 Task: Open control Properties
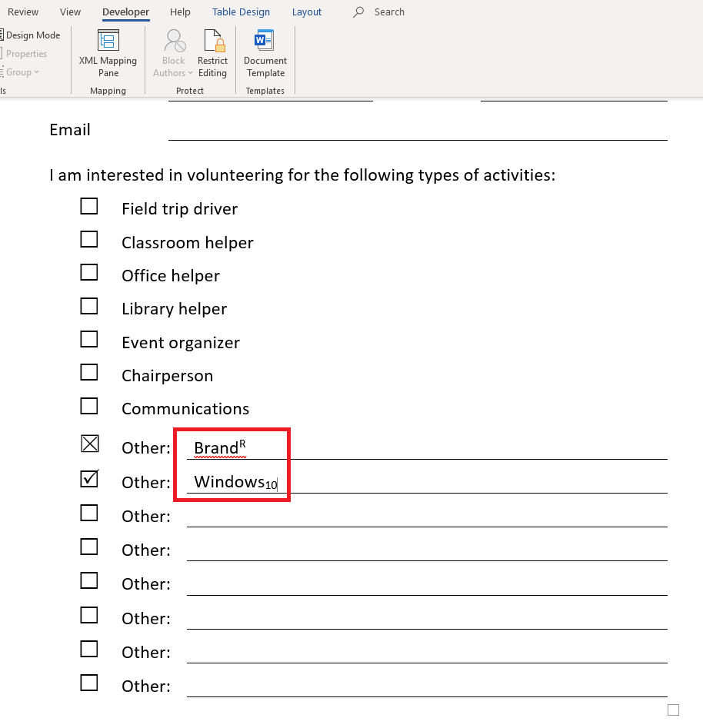coord(24,54)
